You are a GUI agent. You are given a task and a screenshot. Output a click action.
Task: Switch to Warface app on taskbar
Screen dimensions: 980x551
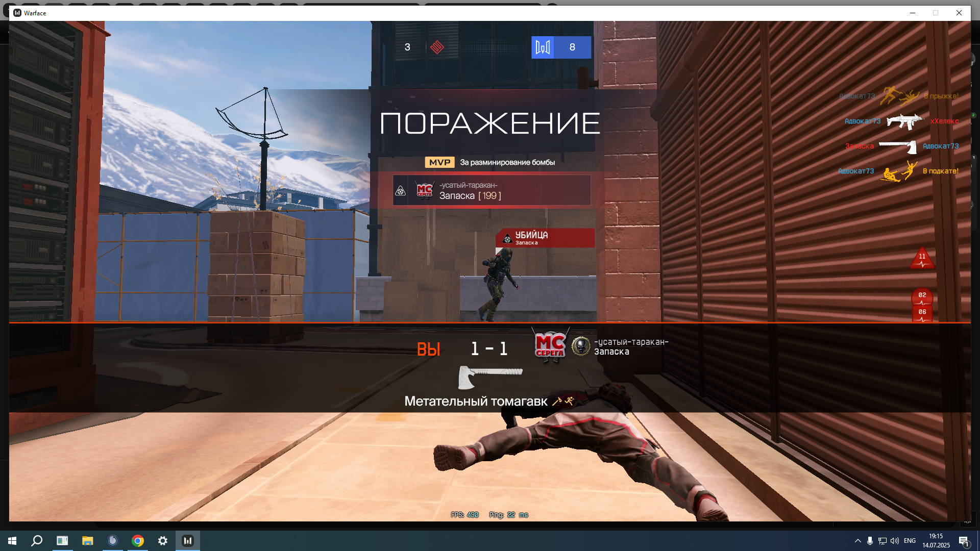click(x=188, y=541)
